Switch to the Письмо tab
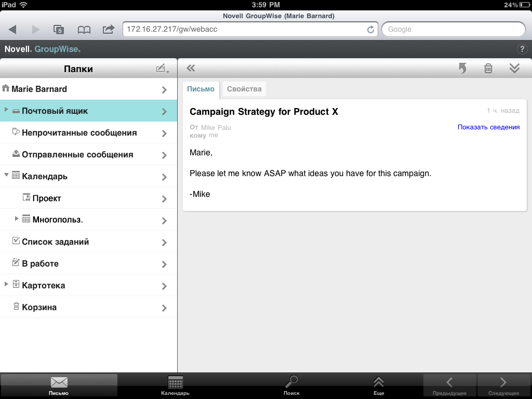This screenshot has height=399, width=532. (x=201, y=89)
